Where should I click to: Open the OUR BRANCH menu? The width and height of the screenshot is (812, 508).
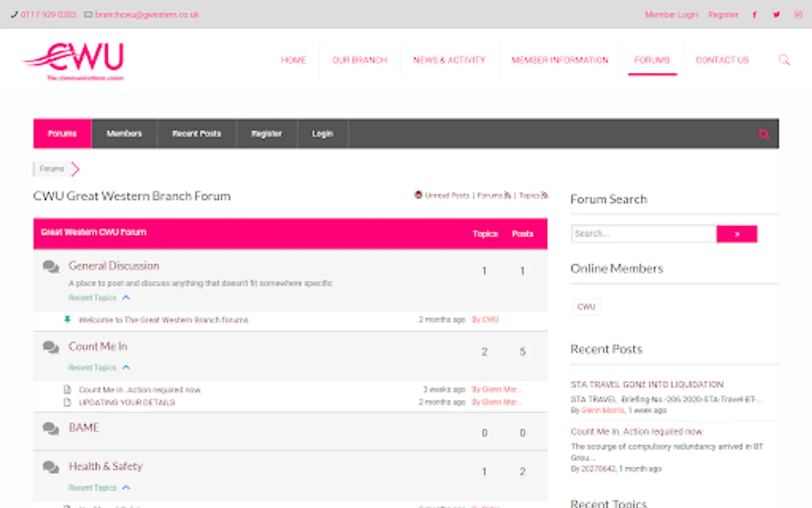tap(360, 60)
